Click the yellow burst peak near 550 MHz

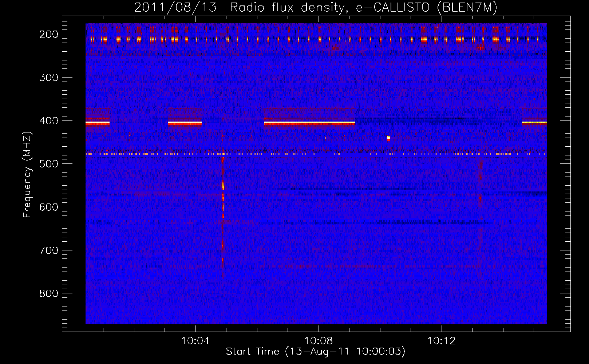pos(223,186)
